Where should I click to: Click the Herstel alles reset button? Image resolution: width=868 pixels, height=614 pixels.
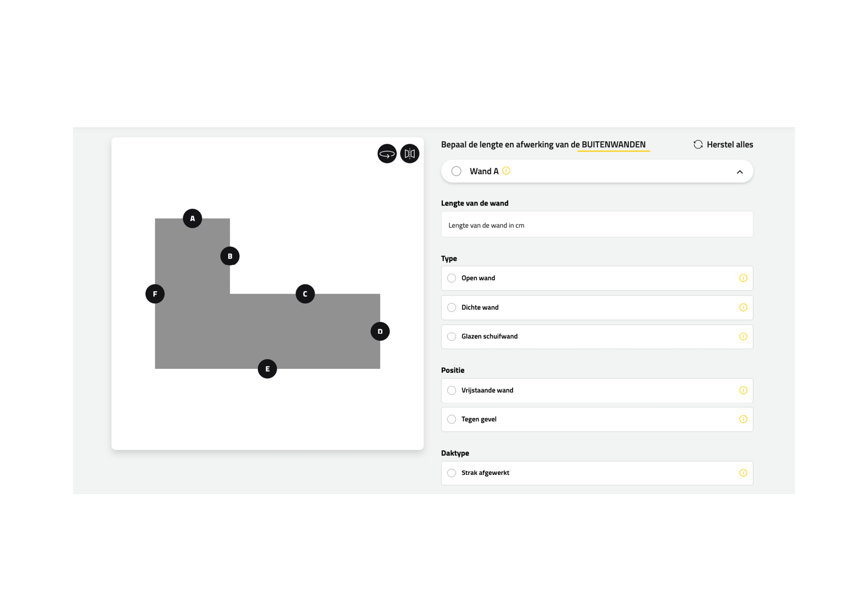pos(723,145)
